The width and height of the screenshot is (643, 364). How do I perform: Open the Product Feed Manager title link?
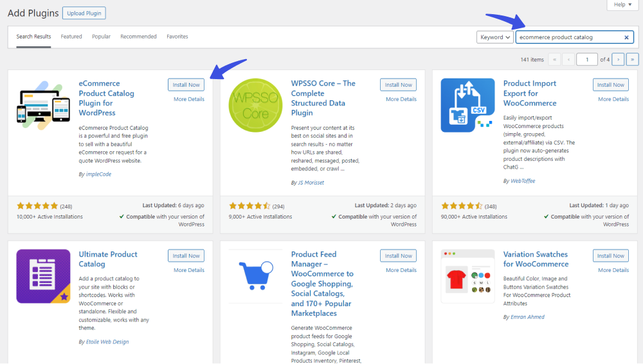click(x=322, y=284)
